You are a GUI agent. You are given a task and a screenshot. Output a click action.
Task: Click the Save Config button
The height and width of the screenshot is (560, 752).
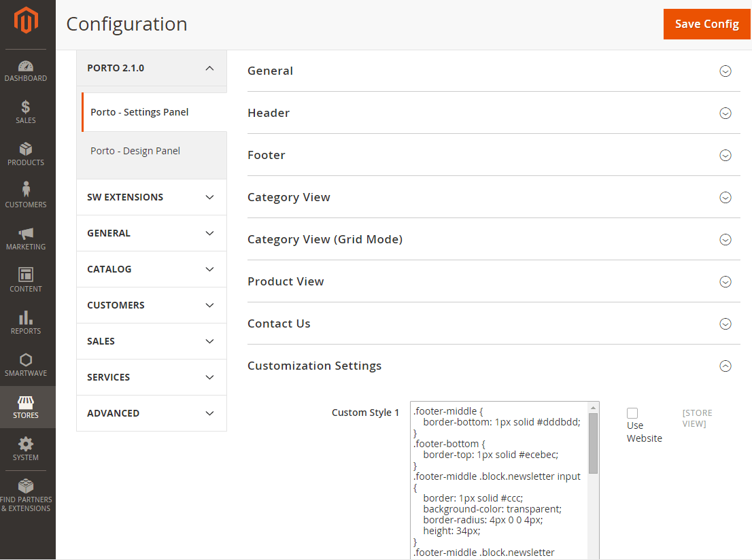tap(706, 24)
